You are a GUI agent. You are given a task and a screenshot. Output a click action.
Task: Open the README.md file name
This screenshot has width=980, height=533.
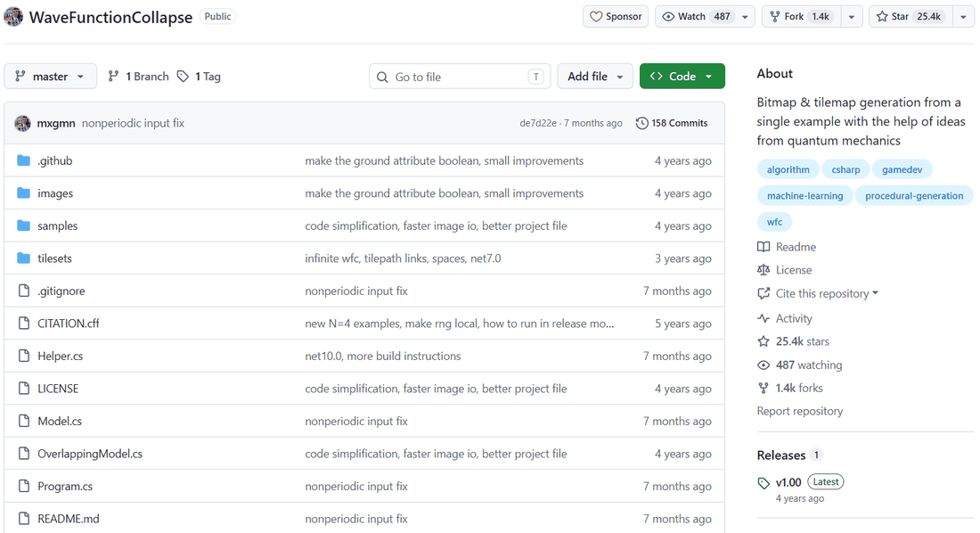(x=68, y=519)
